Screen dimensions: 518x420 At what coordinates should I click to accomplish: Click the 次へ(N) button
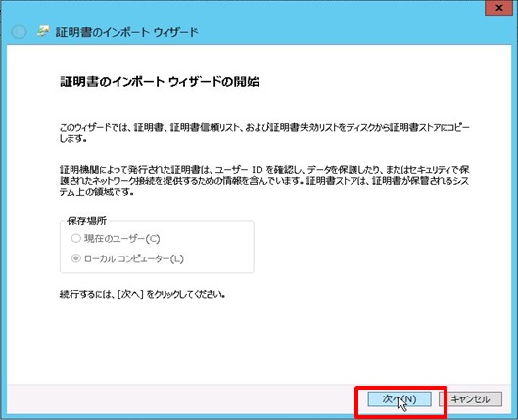tap(400, 399)
